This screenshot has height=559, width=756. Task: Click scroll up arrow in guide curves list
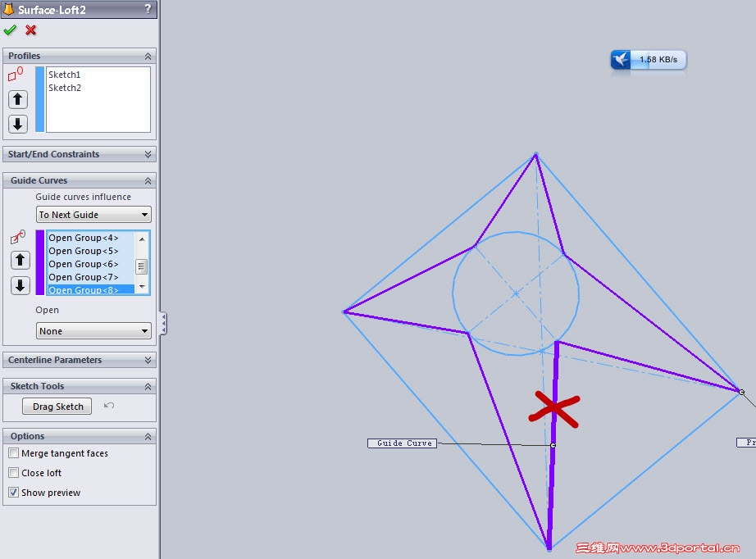142,239
